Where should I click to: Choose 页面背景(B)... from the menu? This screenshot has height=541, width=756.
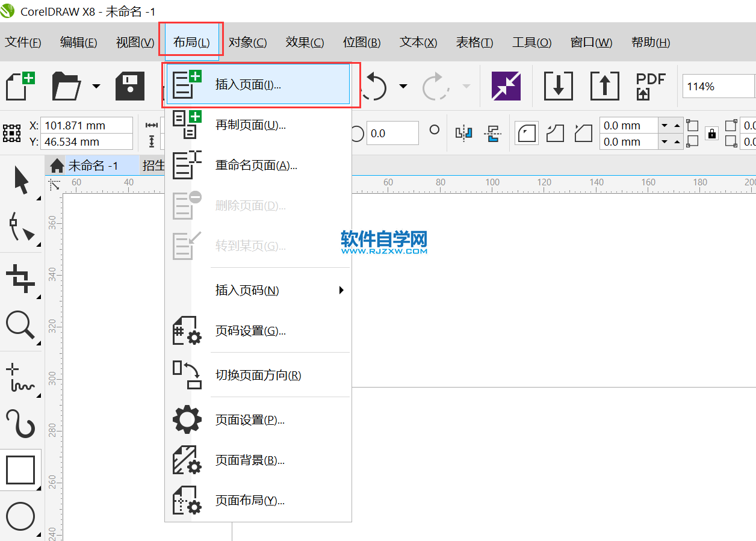[x=258, y=460]
